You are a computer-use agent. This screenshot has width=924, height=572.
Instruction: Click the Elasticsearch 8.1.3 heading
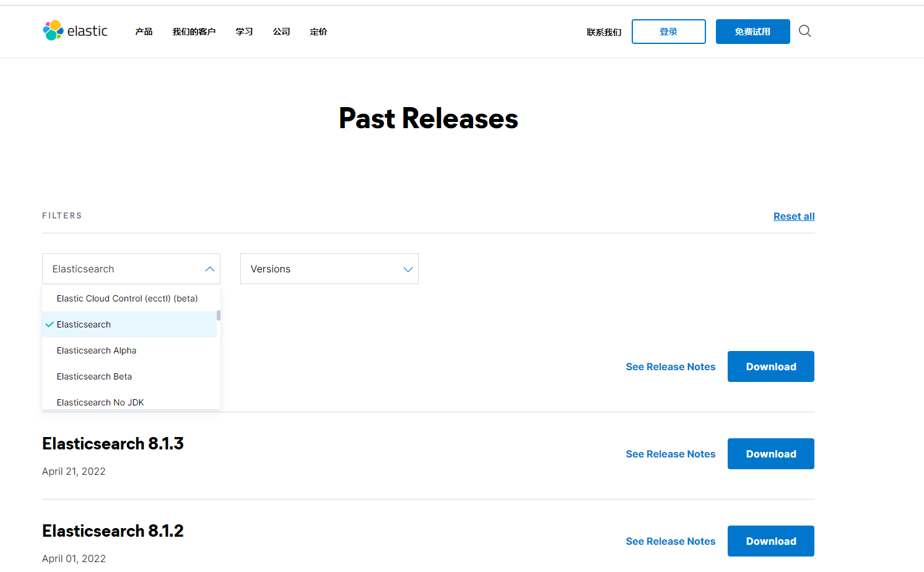pos(113,444)
